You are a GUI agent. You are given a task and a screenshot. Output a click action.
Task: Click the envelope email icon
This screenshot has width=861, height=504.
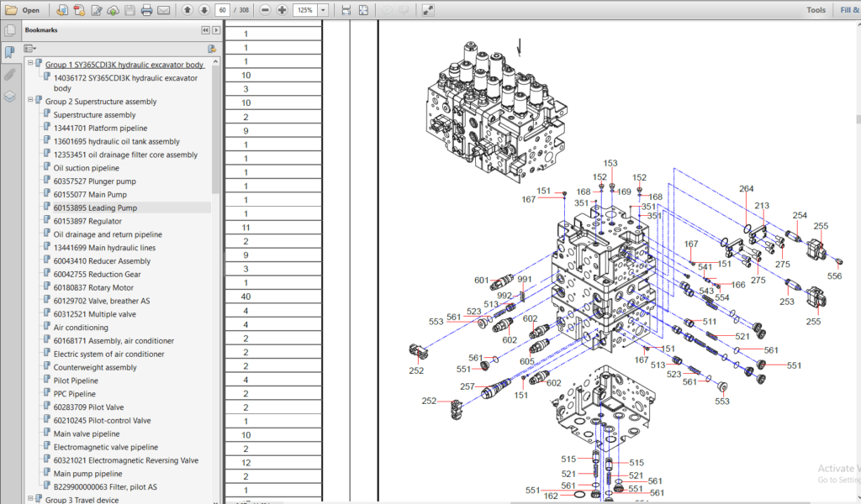coord(164,10)
